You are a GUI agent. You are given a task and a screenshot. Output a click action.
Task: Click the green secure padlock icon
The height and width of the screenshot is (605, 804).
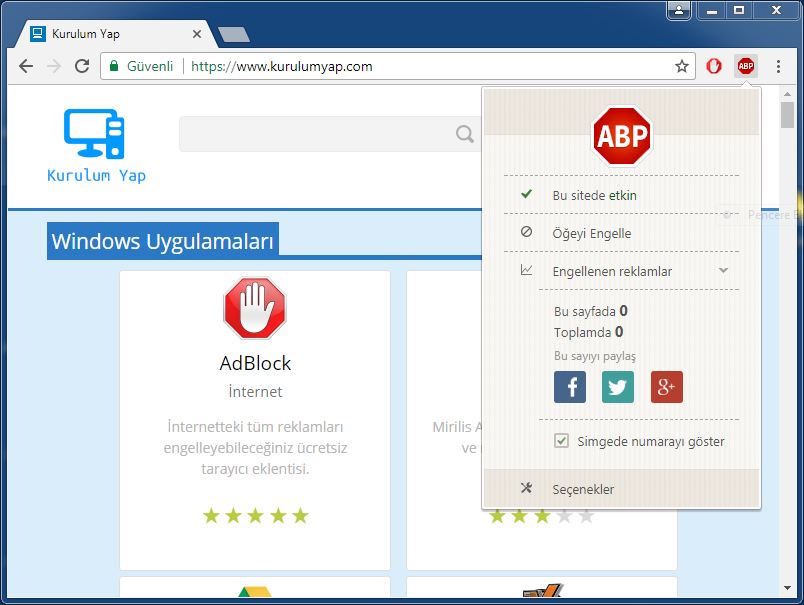(x=114, y=66)
